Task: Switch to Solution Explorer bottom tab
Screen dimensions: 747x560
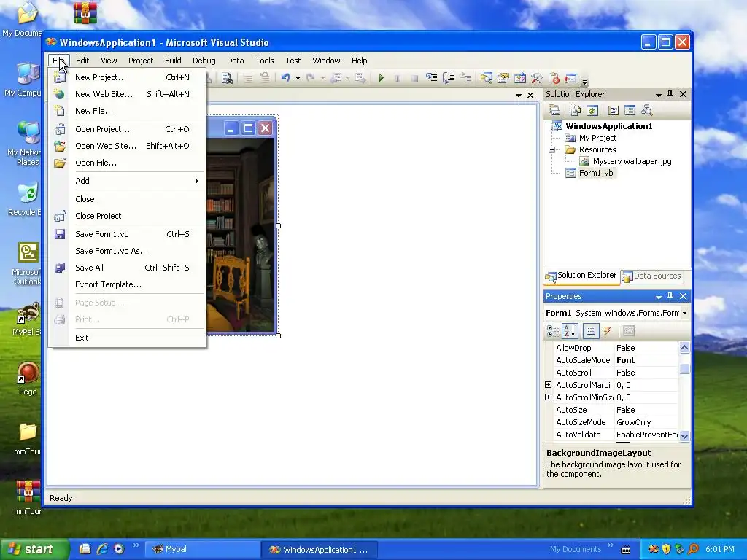Action: tap(581, 276)
